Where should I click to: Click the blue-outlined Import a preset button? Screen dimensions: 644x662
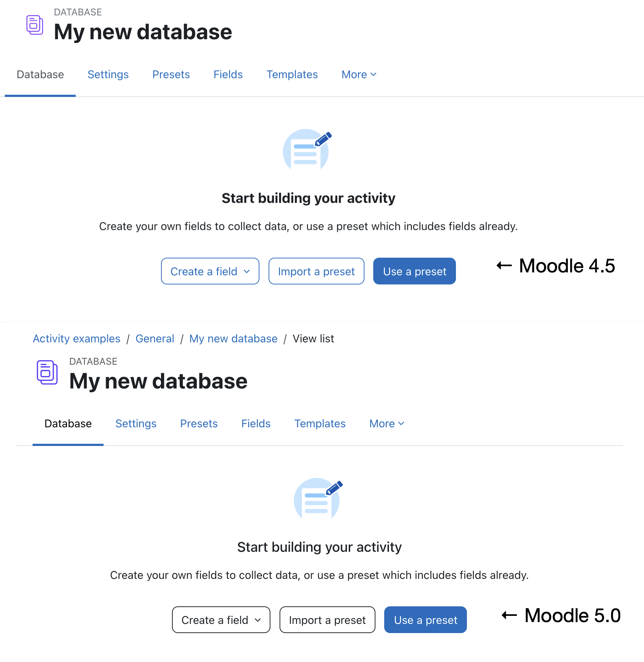pos(316,271)
